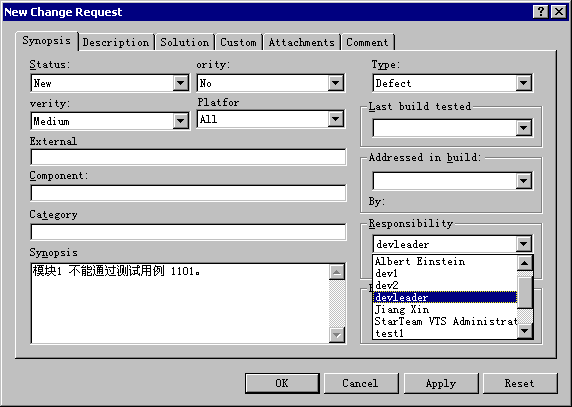This screenshot has width=572, height=407.
Task: Click the Synopsis text scroll down arrow
Action: click(337, 335)
